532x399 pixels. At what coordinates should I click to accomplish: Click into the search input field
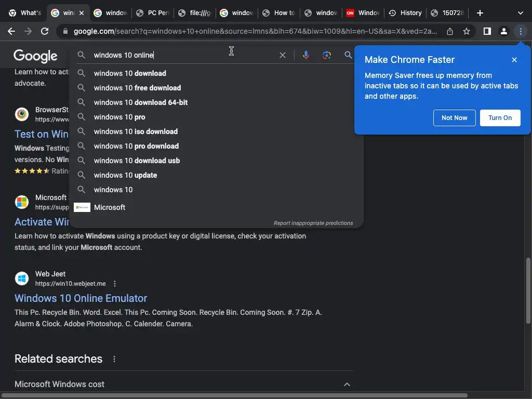tap(183, 55)
